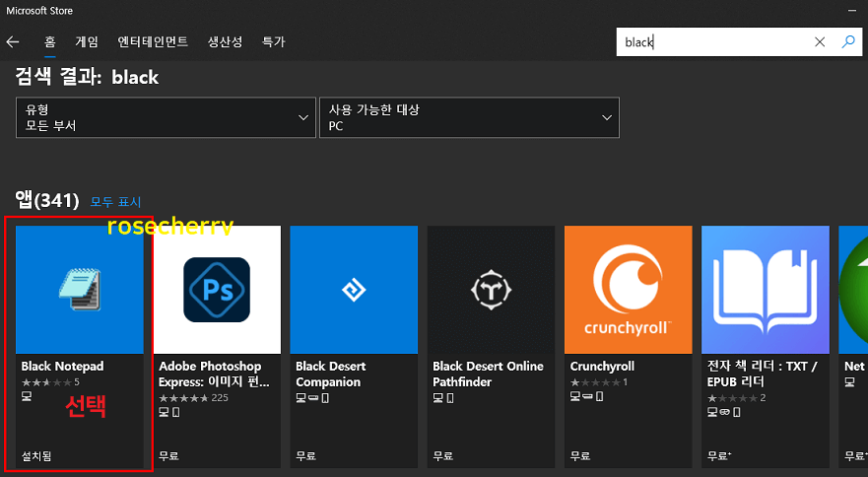Click 무료 under Crunchyroll
Viewport: 868px width, 477px height.
pyautogui.click(x=579, y=456)
